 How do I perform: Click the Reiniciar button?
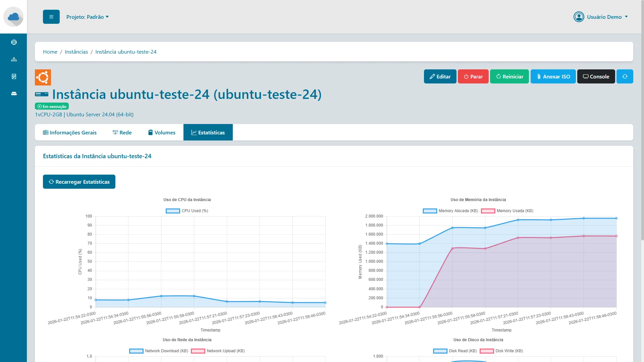[509, 76]
